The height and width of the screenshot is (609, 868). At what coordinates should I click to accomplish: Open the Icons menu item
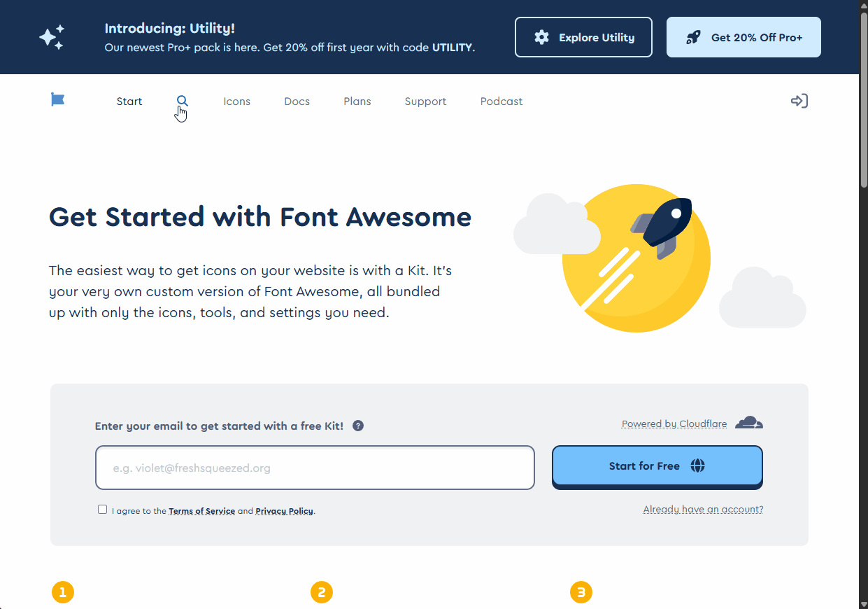(236, 101)
